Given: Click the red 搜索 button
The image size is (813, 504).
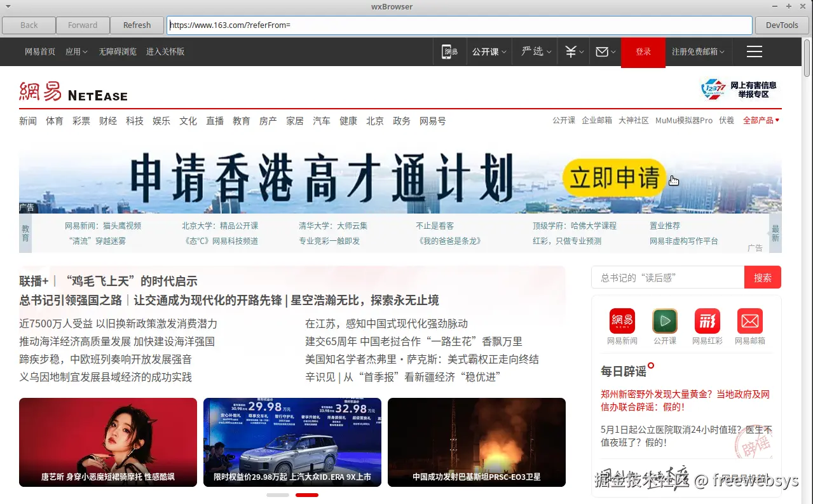Looking at the screenshot, I should point(763,277).
